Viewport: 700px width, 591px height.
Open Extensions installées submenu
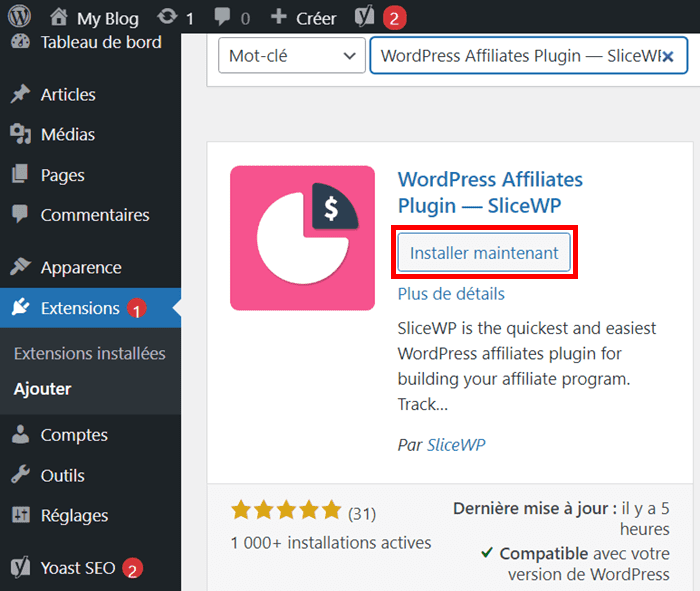(90, 354)
